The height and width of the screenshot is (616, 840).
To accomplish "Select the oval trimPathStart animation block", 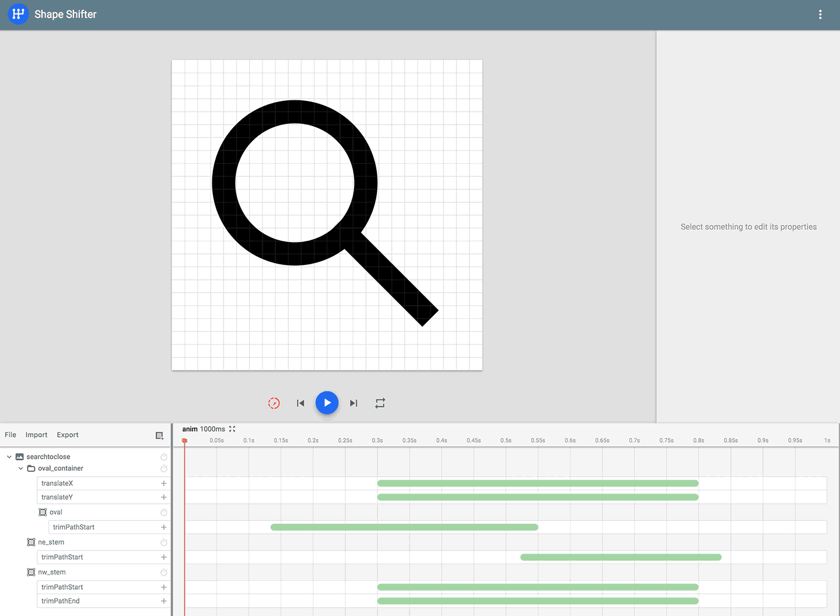I will 404,527.
